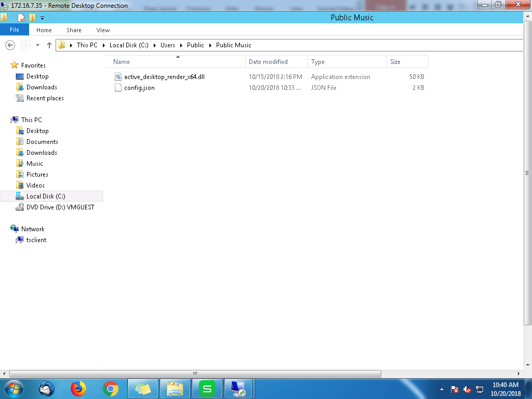
Task: Click the horizontal scrollbar thumb
Action: point(195,374)
